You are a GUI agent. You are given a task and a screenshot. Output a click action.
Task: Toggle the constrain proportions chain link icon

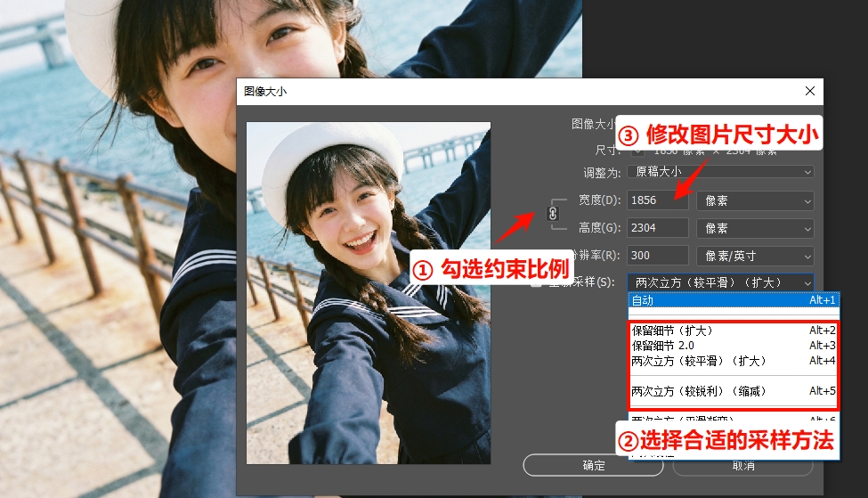tap(553, 213)
